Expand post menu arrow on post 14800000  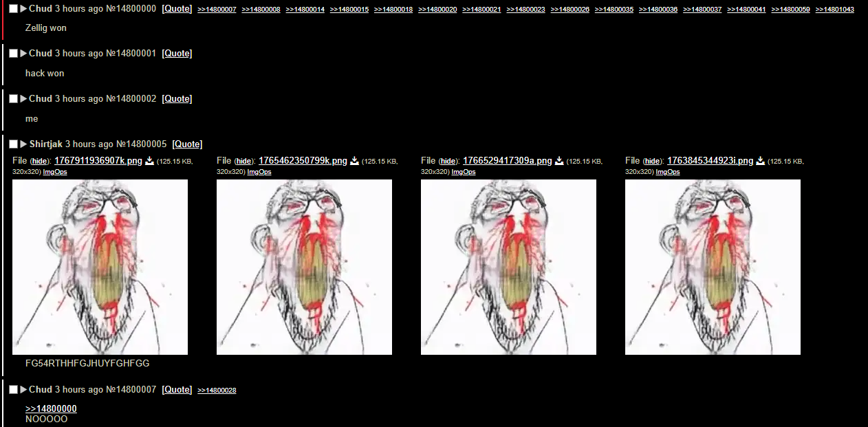click(23, 8)
